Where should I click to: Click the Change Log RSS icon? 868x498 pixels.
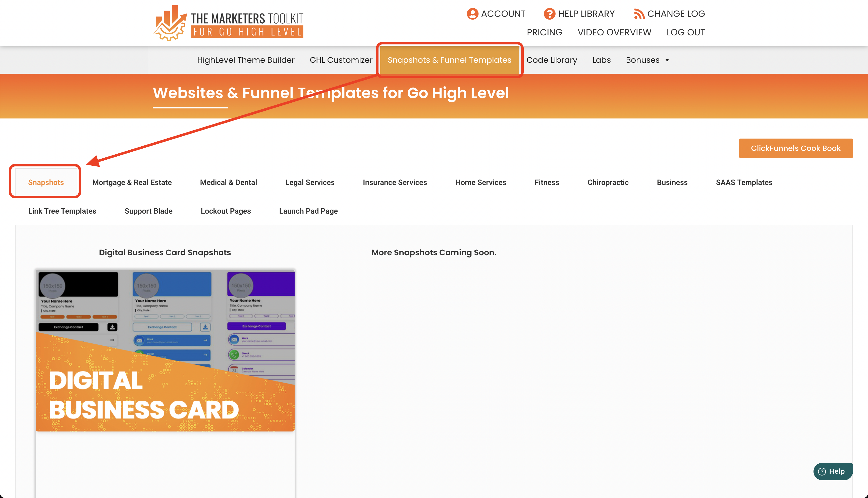click(639, 14)
